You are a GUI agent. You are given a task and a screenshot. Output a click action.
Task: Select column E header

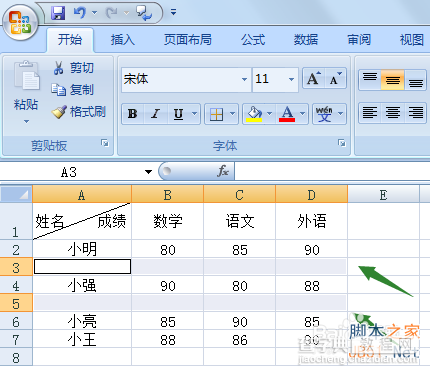(383, 195)
